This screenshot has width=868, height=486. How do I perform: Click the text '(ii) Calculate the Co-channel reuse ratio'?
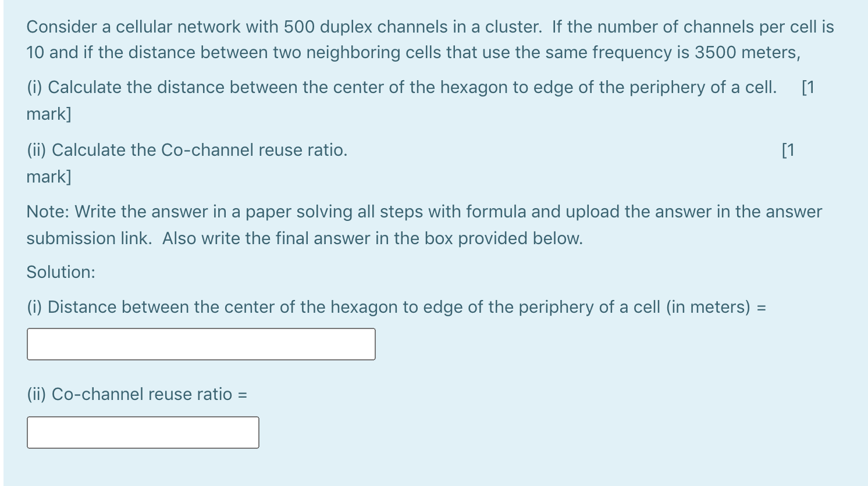pos(186,150)
